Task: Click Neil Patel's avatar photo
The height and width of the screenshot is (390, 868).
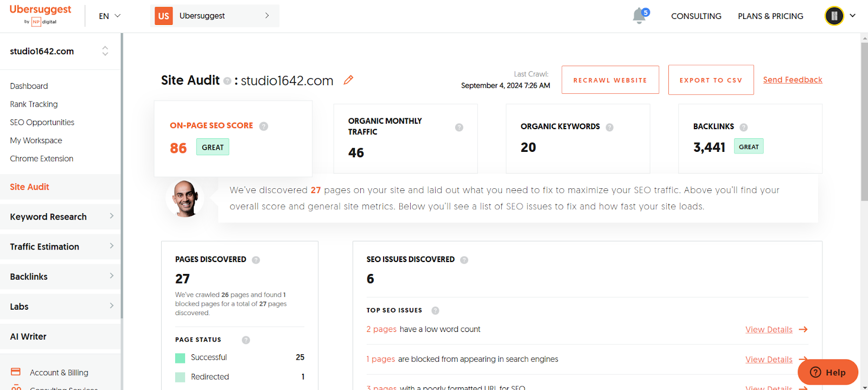Action: pos(185,199)
